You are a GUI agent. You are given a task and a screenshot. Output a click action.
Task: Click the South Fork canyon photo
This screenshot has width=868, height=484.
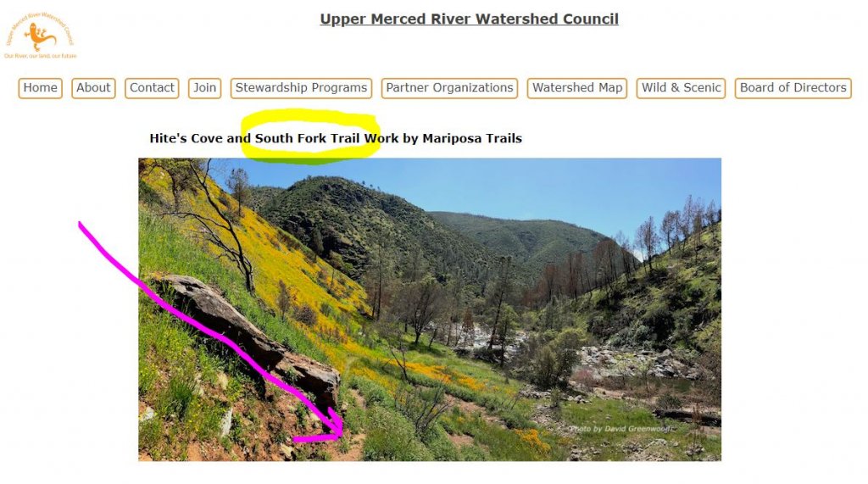pos(430,309)
